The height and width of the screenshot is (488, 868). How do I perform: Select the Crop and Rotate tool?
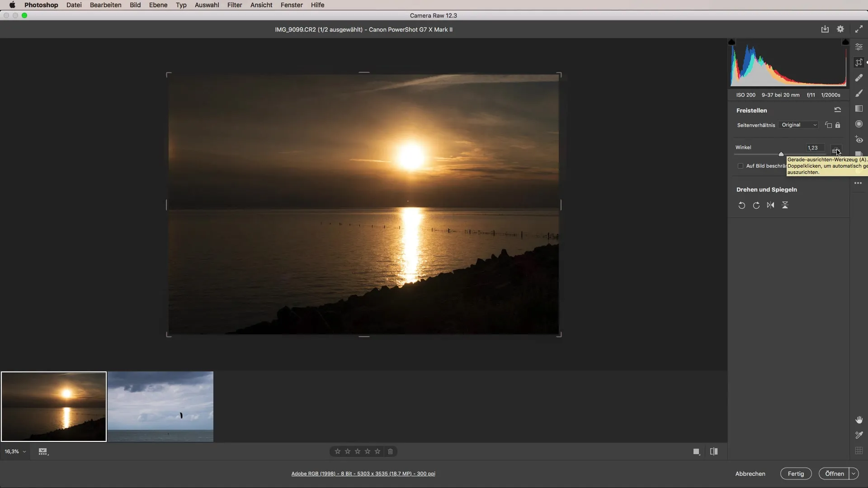tap(859, 62)
